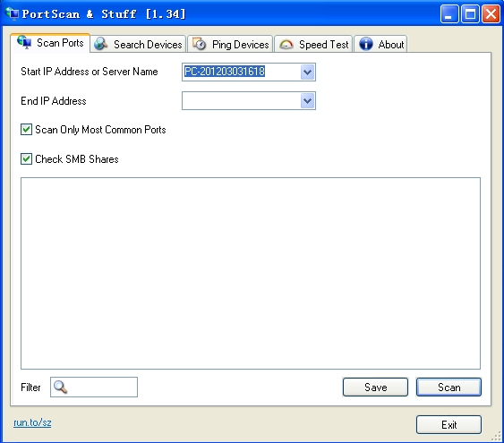
Task: Uncheck Scan Only Most Common Ports
Action: click(26, 130)
